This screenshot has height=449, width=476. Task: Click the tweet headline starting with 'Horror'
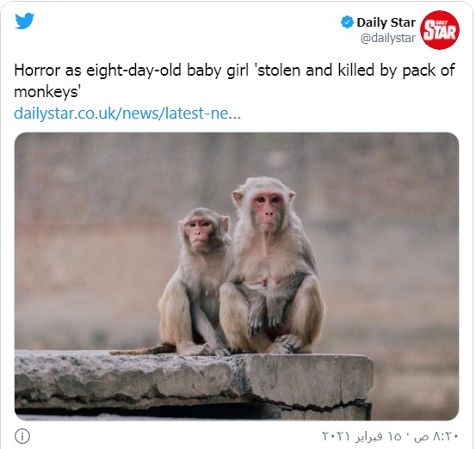[234, 81]
